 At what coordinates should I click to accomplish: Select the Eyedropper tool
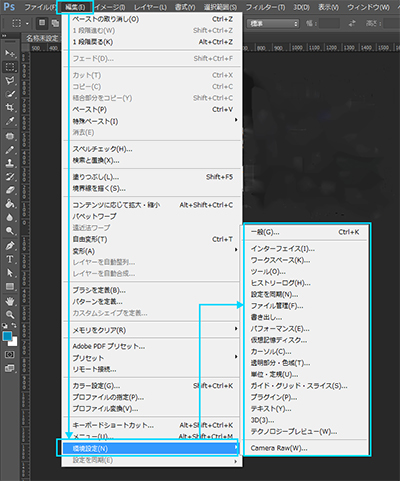[10, 121]
